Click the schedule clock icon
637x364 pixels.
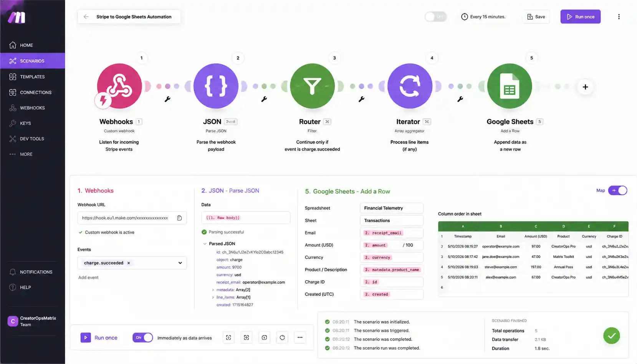pyautogui.click(x=465, y=17)
